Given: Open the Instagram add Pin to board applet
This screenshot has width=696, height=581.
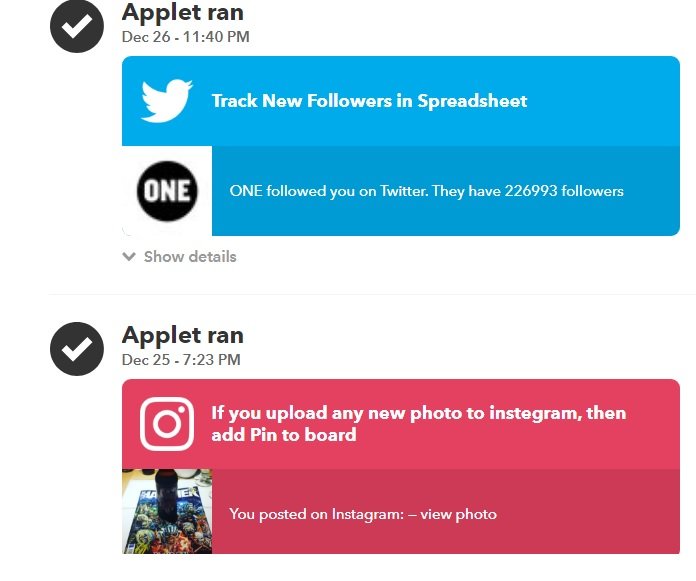Looking at the screenshot, I should pyautogui.click(x=418, y=424).
